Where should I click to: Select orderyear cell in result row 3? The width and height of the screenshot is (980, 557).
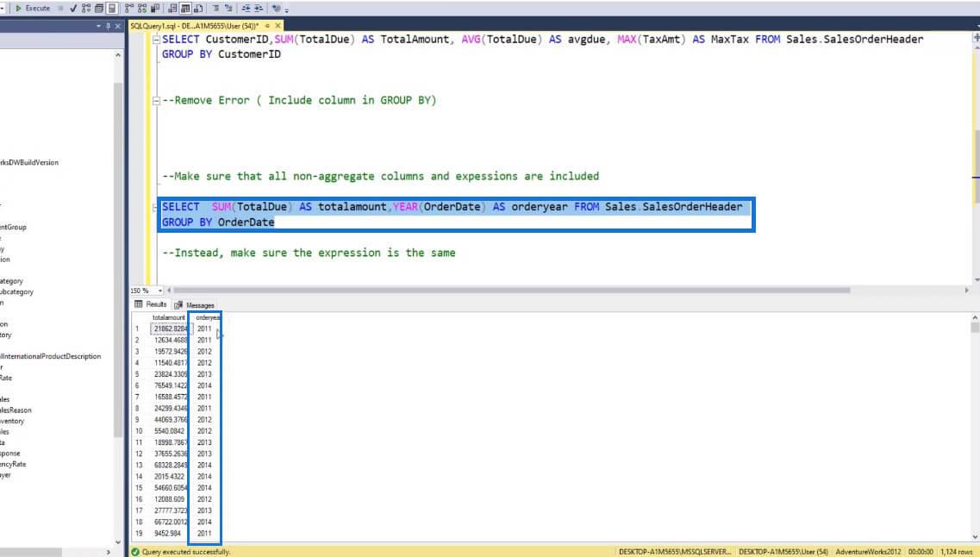coord(205,351)
